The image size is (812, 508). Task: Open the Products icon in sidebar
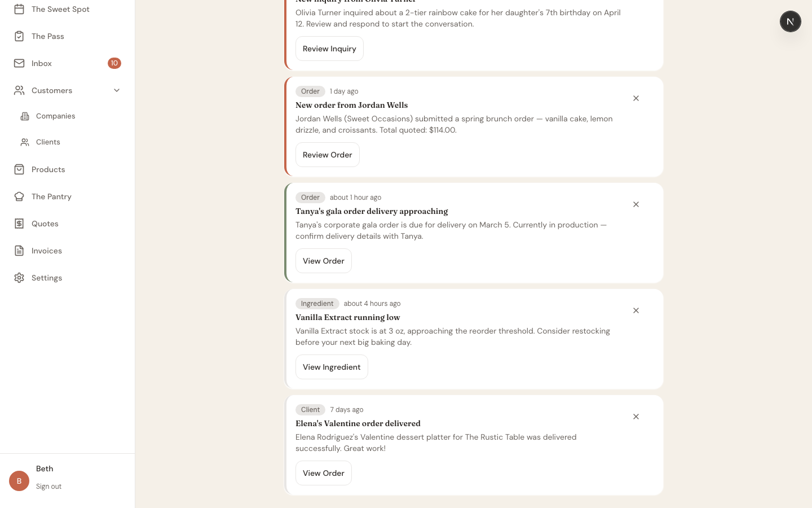coord(19,169)
